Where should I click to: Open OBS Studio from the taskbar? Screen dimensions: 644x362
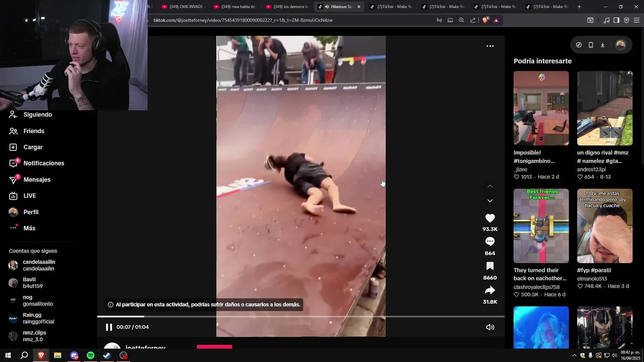(123, 355)
